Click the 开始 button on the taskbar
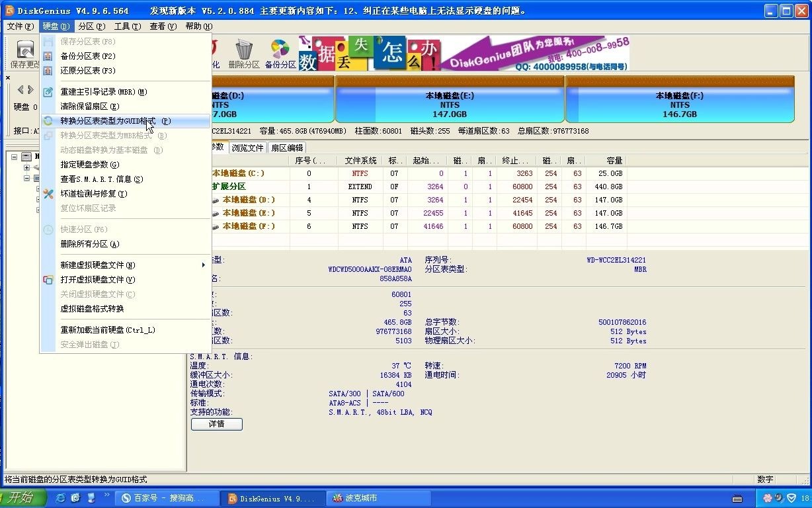812x508 pixels. (20, 497)
